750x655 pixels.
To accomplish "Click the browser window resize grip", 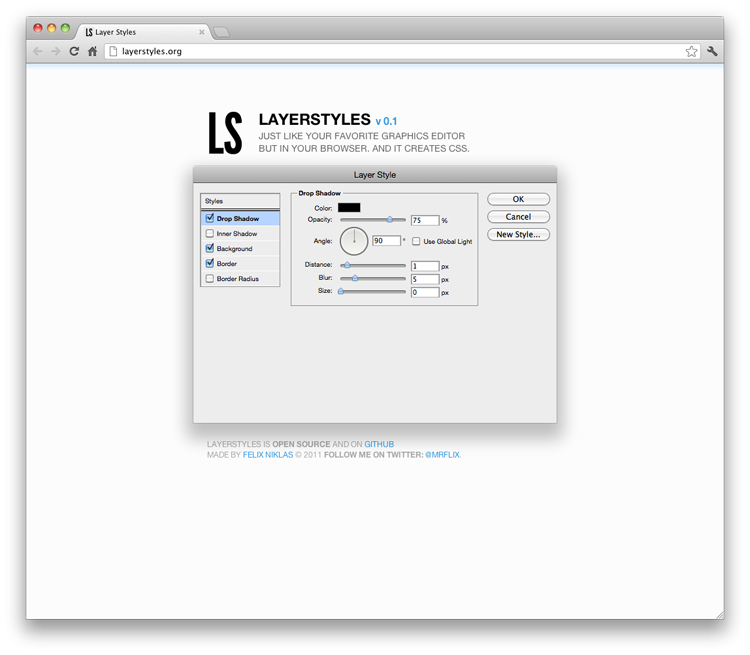I will coord(720,615).
